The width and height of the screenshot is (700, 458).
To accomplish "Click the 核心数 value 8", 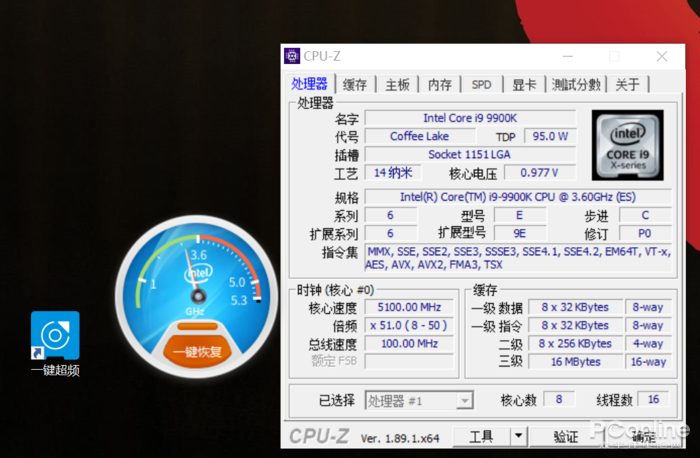I will coord(559,399).
